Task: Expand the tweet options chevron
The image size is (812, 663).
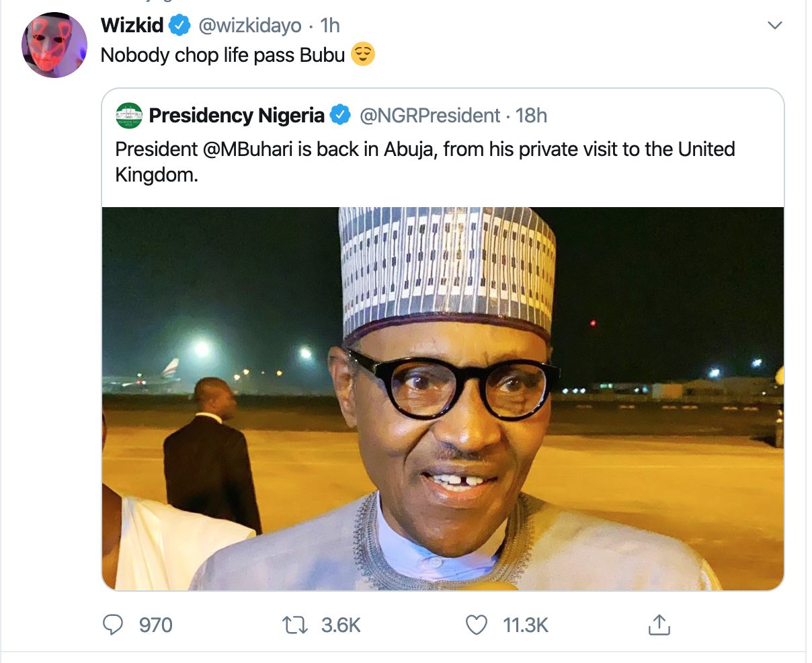Action: pos(775,26)
